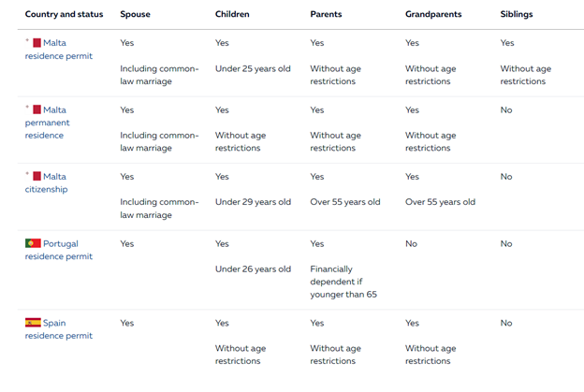Viewport: 584px width, 392px height.
Task: Click the Children column header
Action: click(x=232, y=14)
